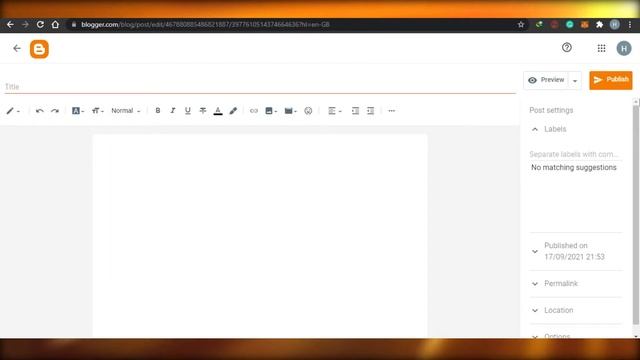The width and height of the screenshot is (640, 360).
Task: Click the separate labels input field
Action: (x=575, y=154)
